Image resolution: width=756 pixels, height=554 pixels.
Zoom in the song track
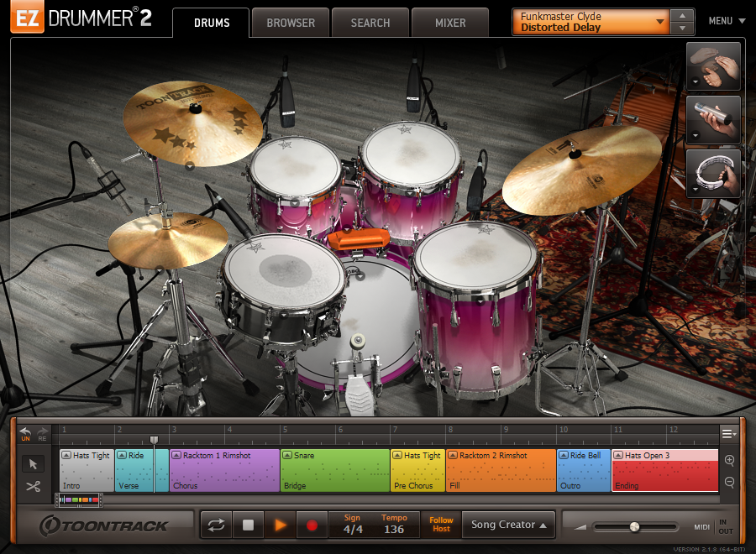click(729, 460)
